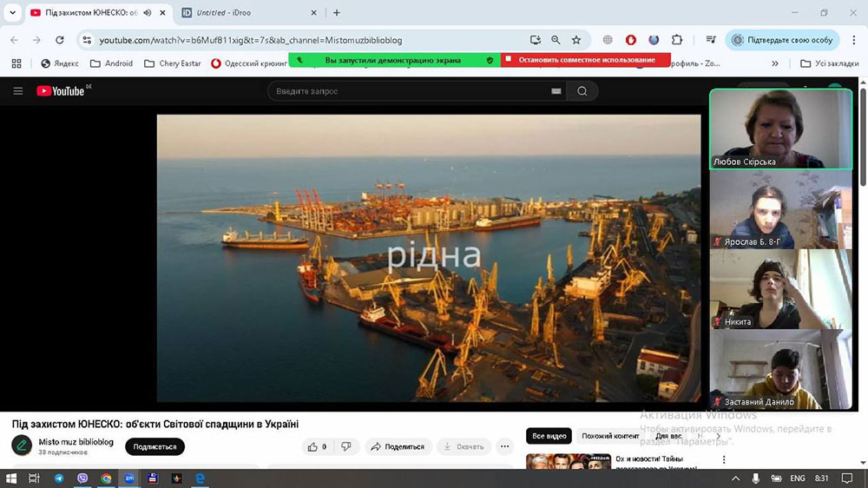Select the Під захистом ЮНЕСКО tab
The height and width of the screenshot is (488, 868).
91,12
